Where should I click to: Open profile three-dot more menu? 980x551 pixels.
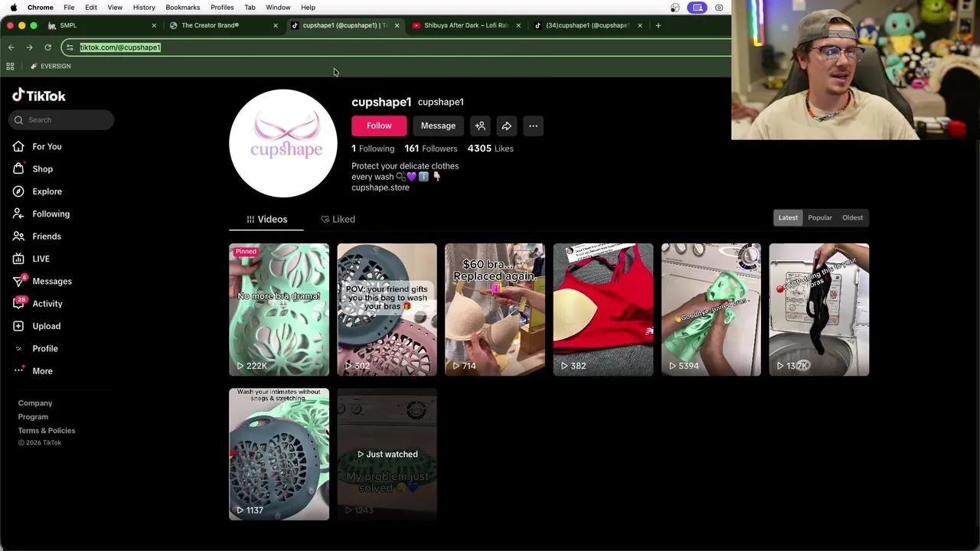coord(533,126)
